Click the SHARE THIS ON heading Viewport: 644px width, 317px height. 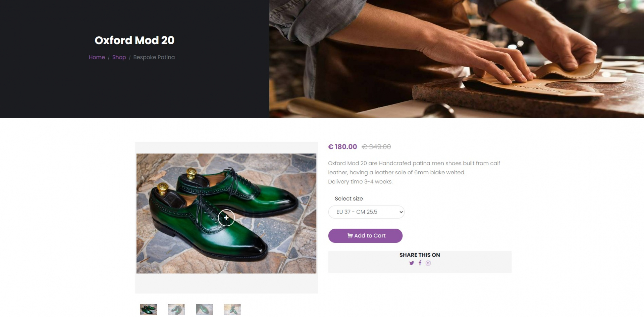click(420, 255)
